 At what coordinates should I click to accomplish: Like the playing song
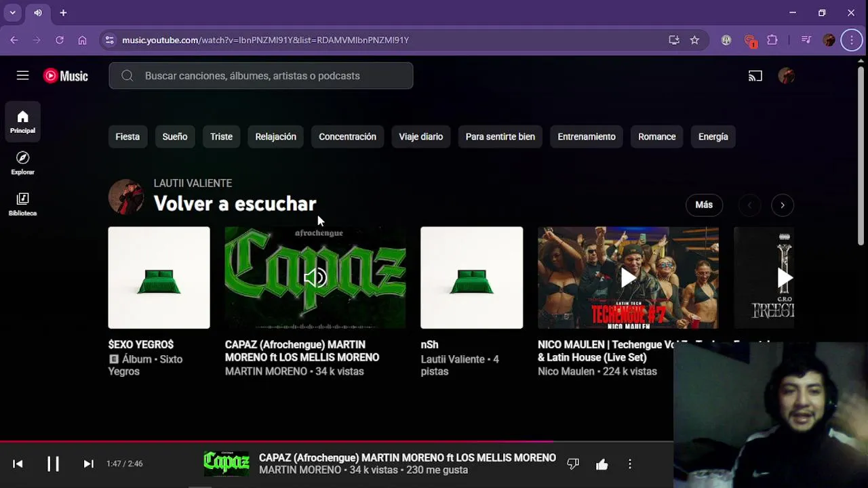(601, 464)
